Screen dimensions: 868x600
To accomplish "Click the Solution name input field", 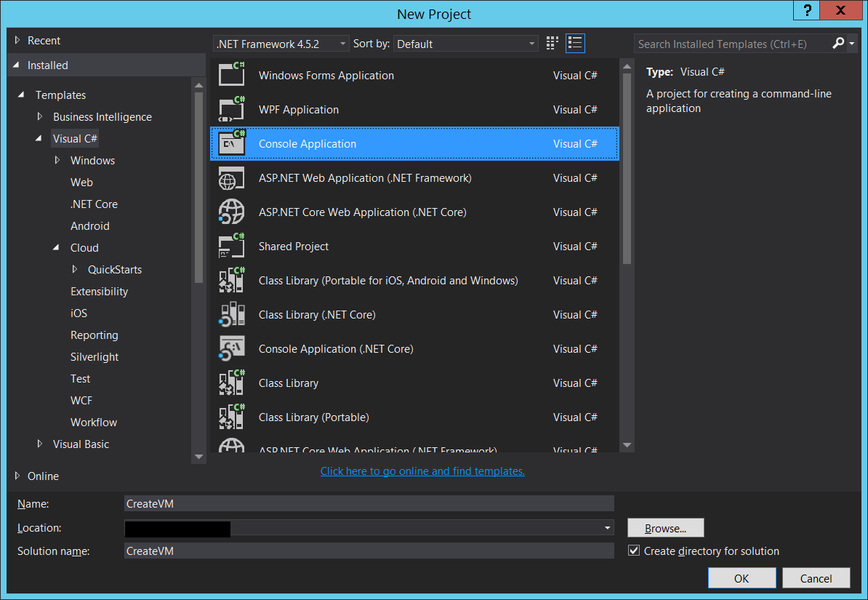I will click(369, 551).
